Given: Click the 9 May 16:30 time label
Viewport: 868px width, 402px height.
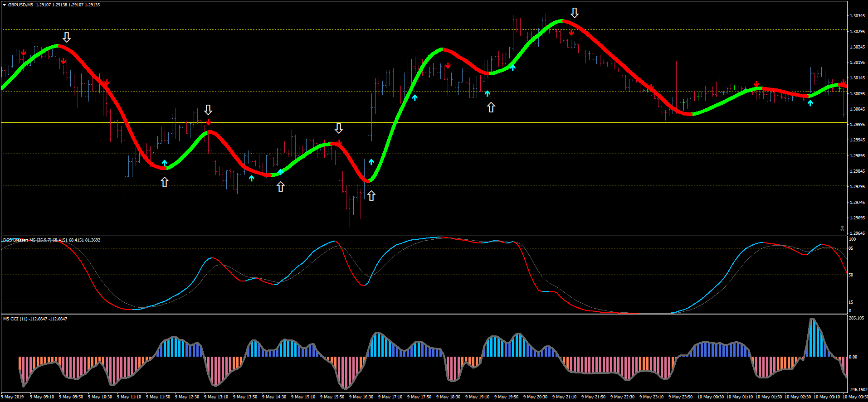Looking at the screenshot, I should pyautogui.click(x=361, y=397).
